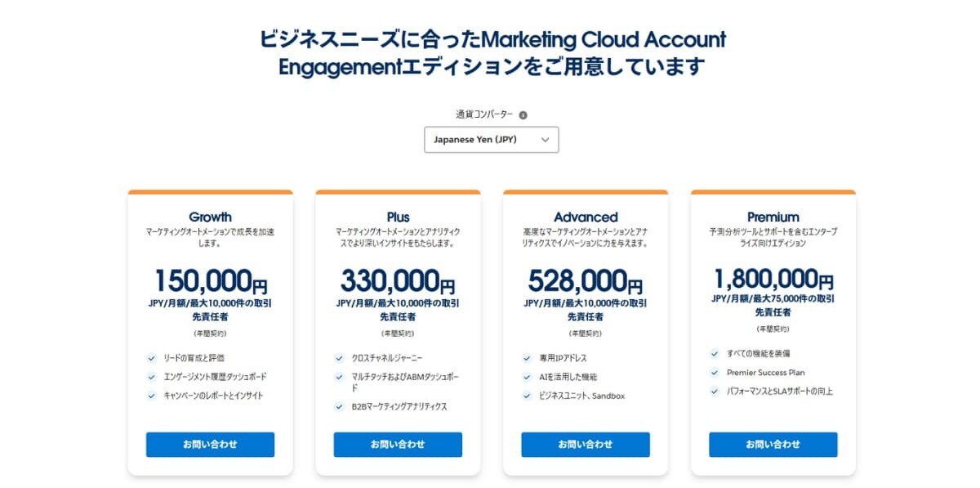Click the checkmark beside AIを活用した機能
Screen dimensions: 980x488
click(527, 377)
